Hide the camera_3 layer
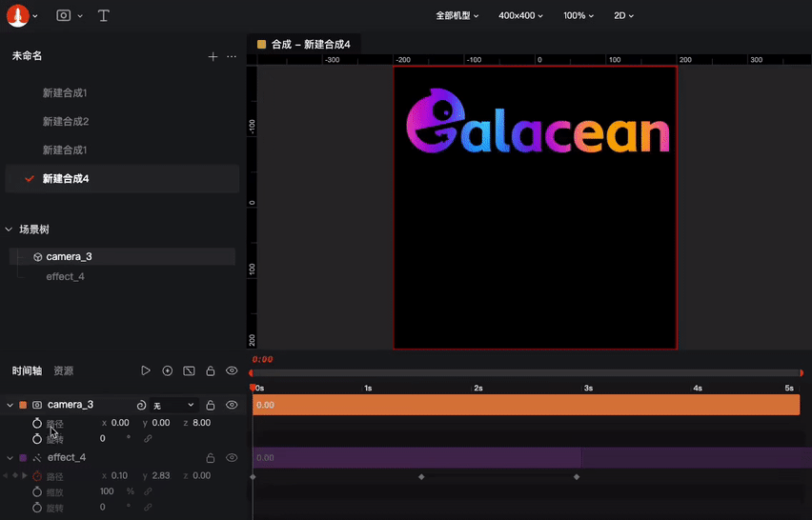This screenshot has height=520, width=812. 232,405
